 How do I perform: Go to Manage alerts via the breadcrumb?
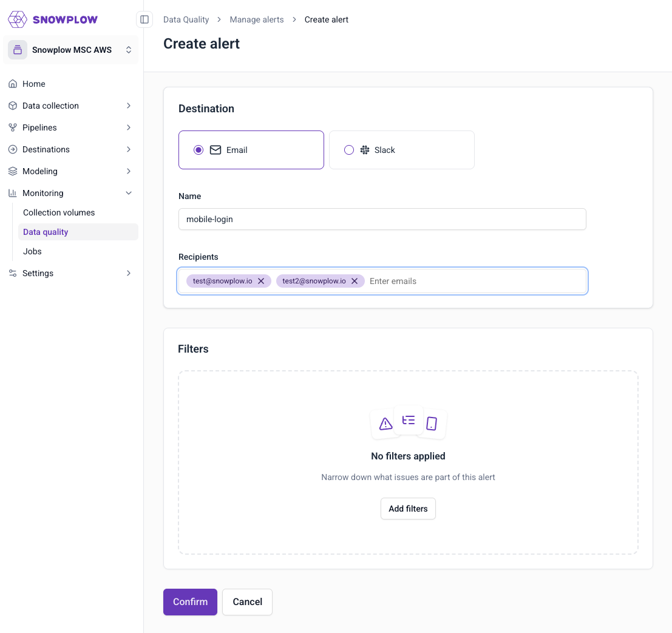256,19
